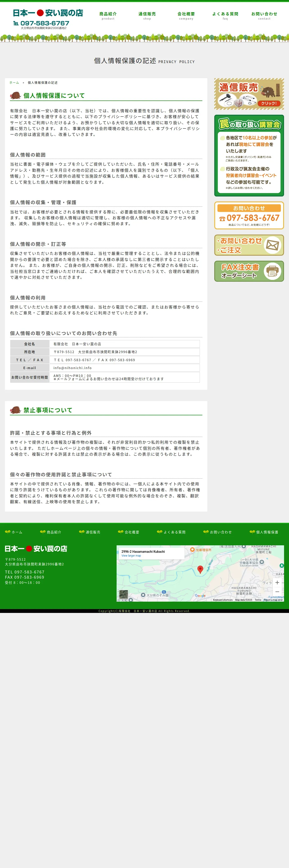Click the boar icon beside 個人情報保護について
Screen dimensions: 289x868
[16, 96]
